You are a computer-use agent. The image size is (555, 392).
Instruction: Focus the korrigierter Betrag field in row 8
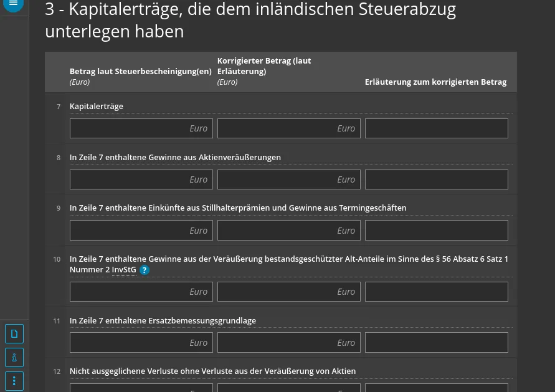(x=288, y=179)
